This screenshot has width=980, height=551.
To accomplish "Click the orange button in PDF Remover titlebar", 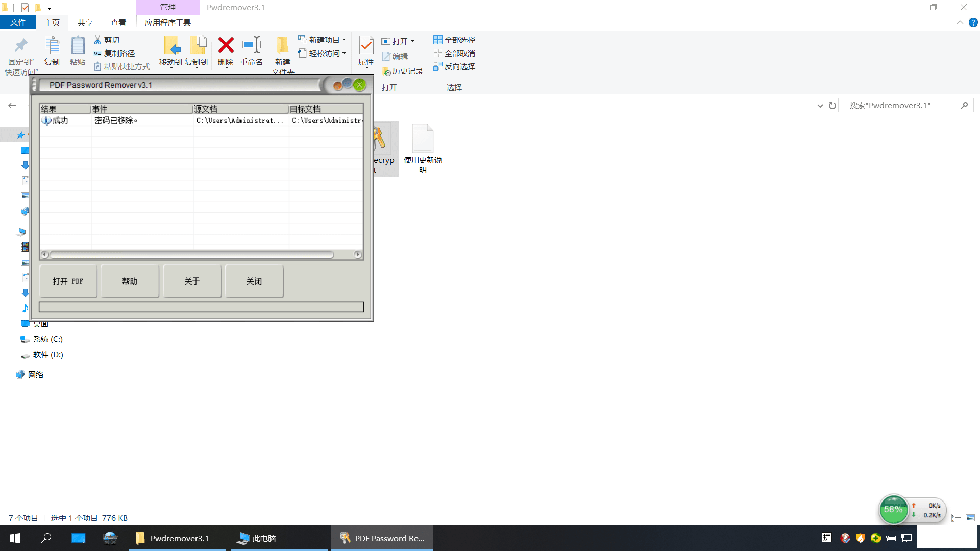I will 337,86.
